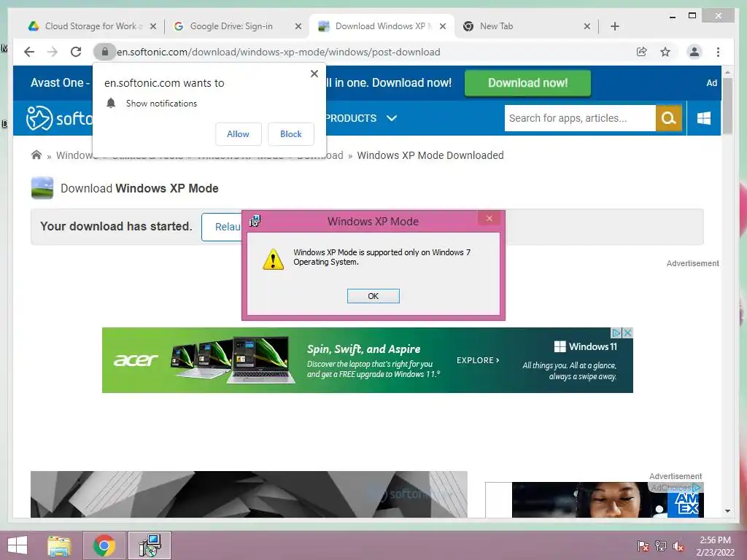Close the New Tab tab
Screen dimensions: 747x560
point(587,26)
